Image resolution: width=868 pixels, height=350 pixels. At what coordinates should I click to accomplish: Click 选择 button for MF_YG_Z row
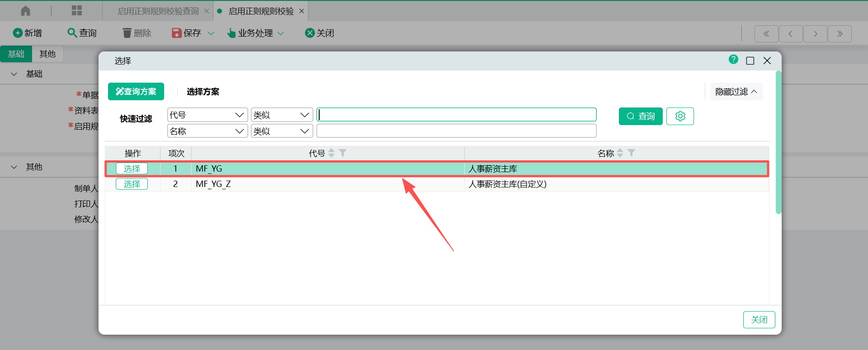132,184
